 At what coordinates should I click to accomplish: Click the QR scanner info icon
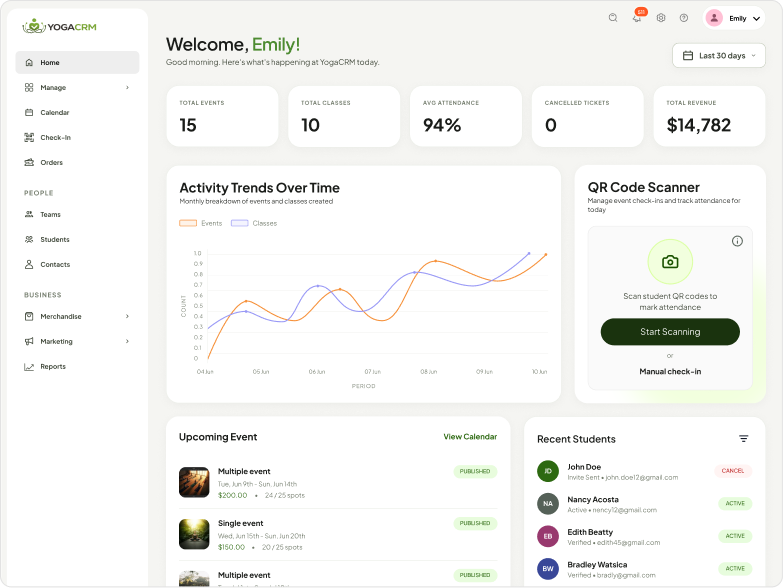(x=737, y=241)
